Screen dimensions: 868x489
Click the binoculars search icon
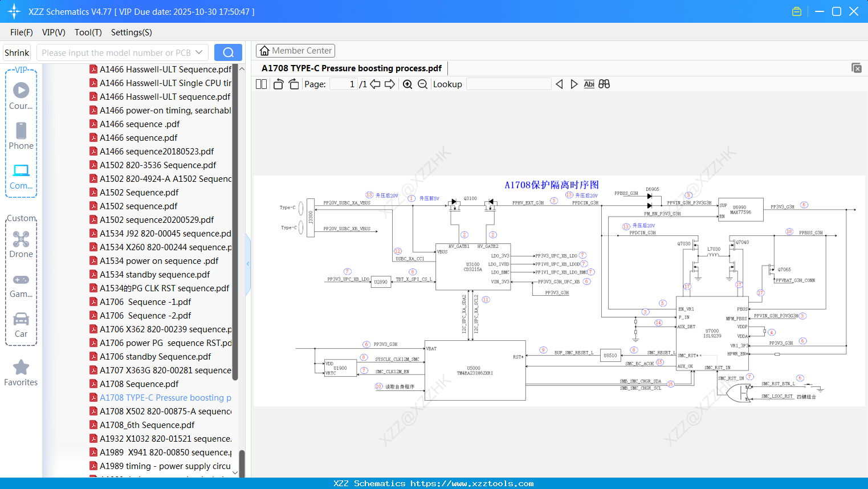[x=604, y=84]
